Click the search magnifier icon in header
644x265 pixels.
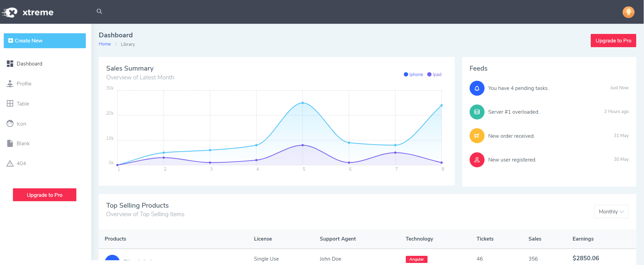(99, 11)
